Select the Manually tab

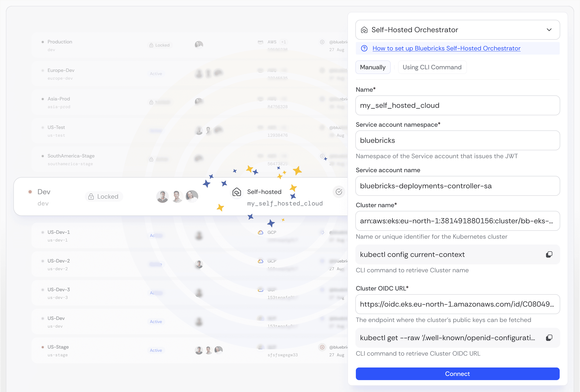point(373,67)
